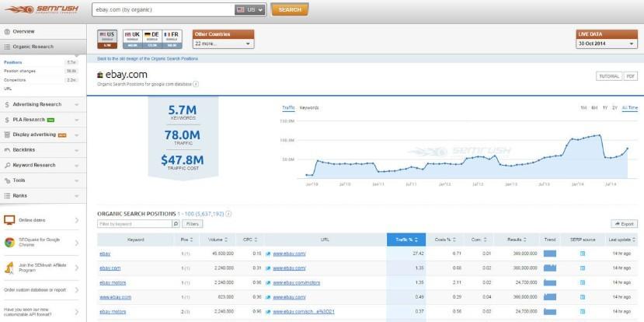Image resolution: width=644 pixels, height=322 pixels.
Task: Click the trend bar for 'ebay' keyword
Action: [x=551, y=254]
